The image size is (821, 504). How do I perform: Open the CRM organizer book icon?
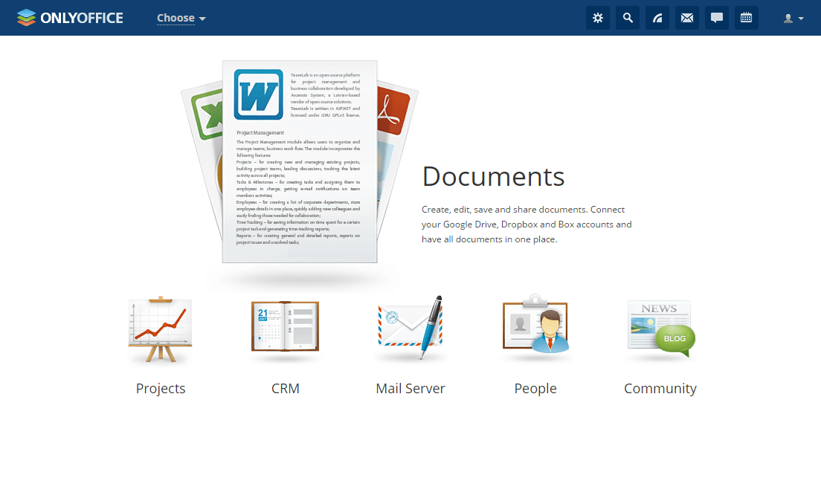(x=285, y=326)
